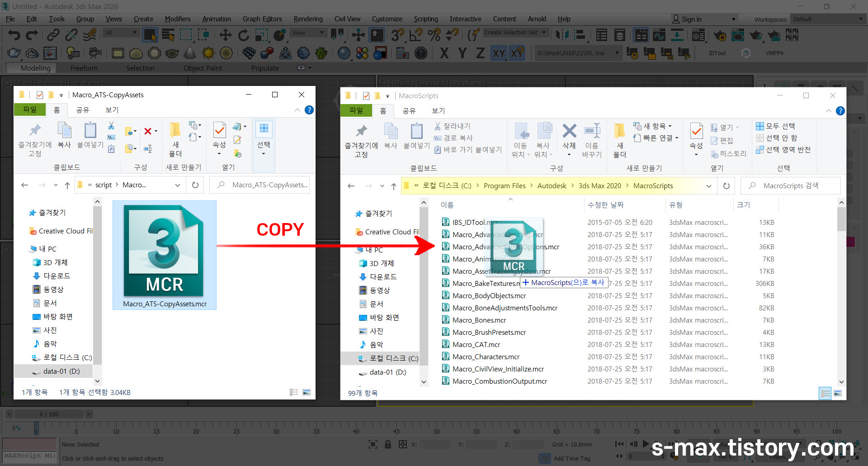
Task: Click 경로 복사 copy path button
Action: point(453,138)
